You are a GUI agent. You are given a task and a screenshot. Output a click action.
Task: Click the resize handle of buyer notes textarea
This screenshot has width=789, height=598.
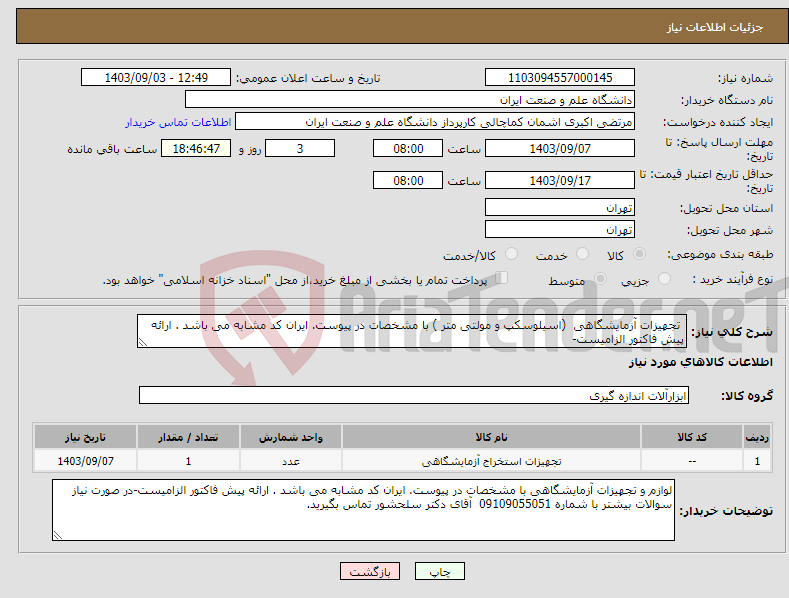58,536
